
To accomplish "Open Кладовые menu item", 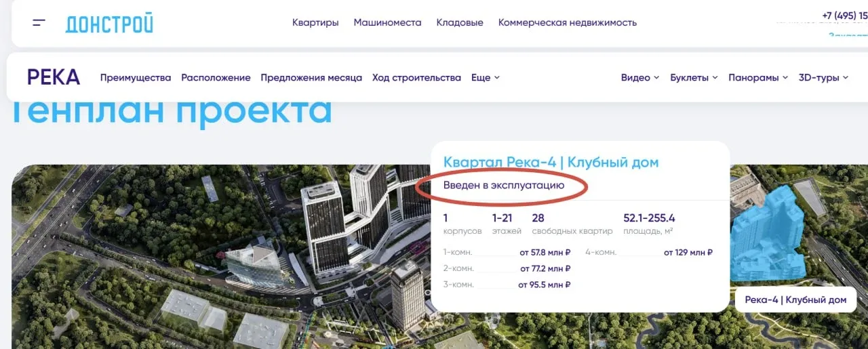I will (x=460, y=22).
